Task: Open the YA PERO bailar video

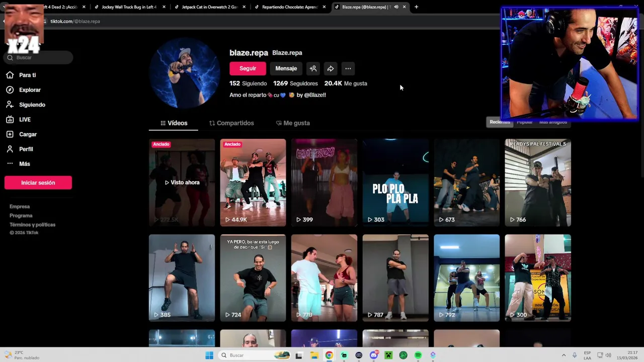Action: pos(253,278)
